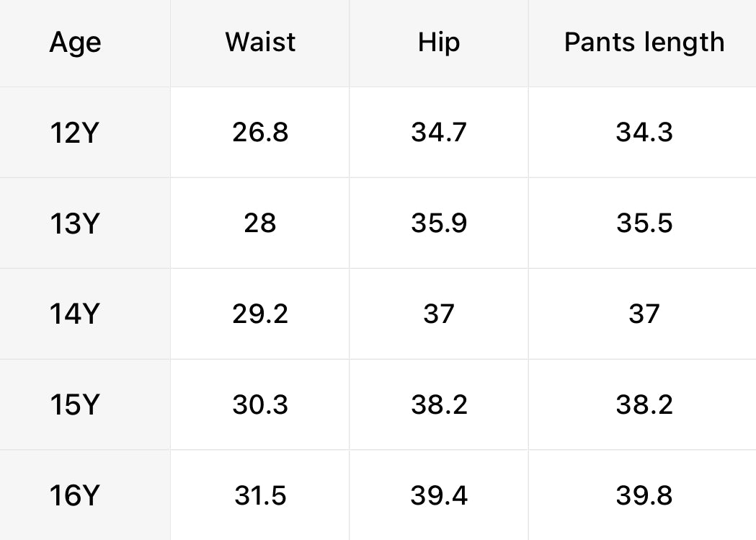Image resolution: width=756 pixels, height=540 pixels.
Task: Select the 14Y age row label
Action: (75, 314)
